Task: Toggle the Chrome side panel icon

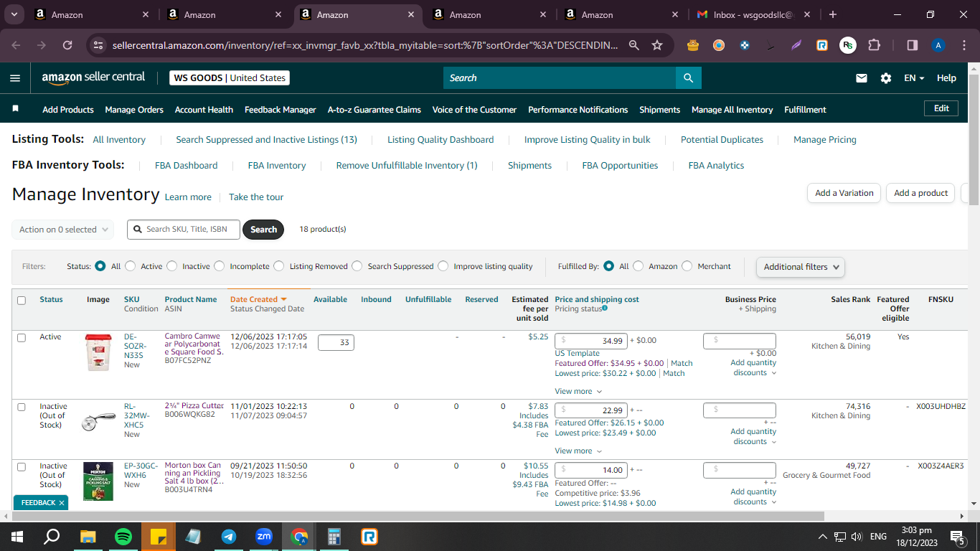Action: (913, 45)
